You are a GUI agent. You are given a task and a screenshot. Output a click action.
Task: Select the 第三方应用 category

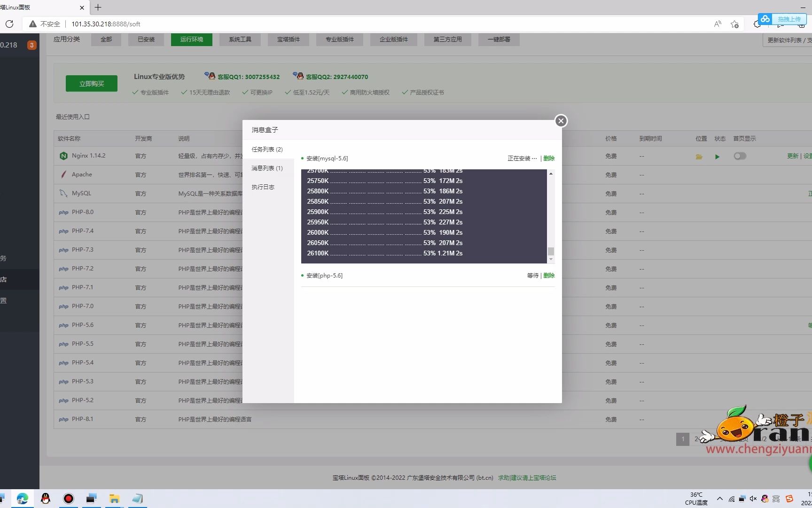coord(448,40)
